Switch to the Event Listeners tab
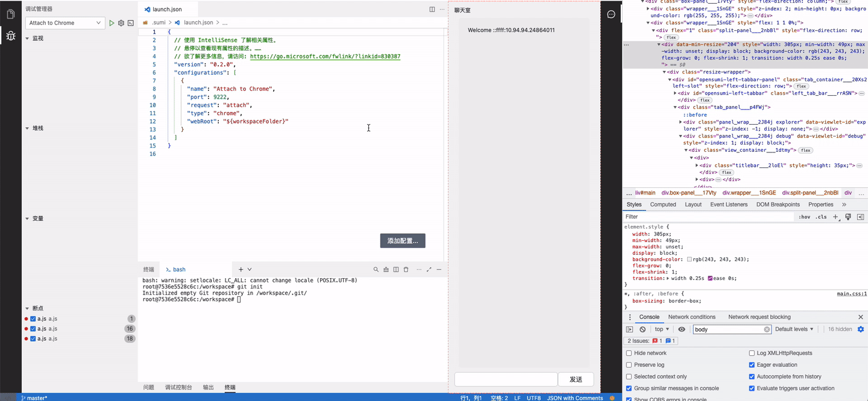Screen dimensions: 868x401 [x=729, y=205]
